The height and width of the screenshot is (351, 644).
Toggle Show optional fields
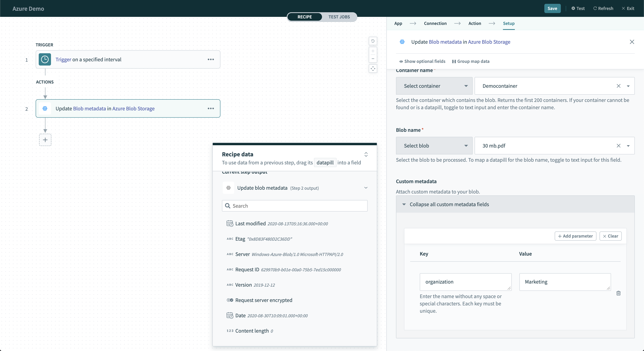422,62
